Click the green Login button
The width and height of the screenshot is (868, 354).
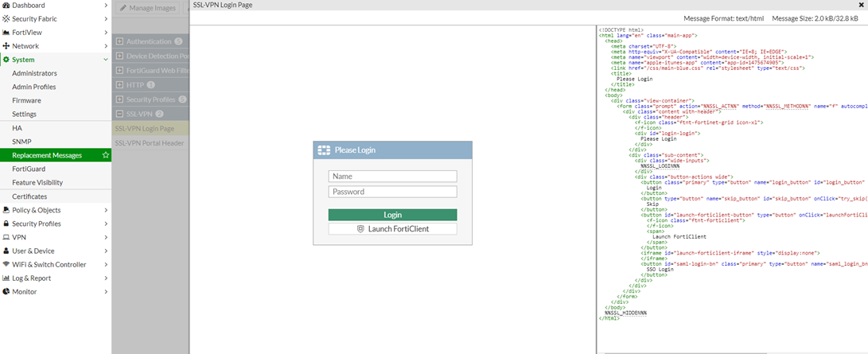[x=392, y=215]
